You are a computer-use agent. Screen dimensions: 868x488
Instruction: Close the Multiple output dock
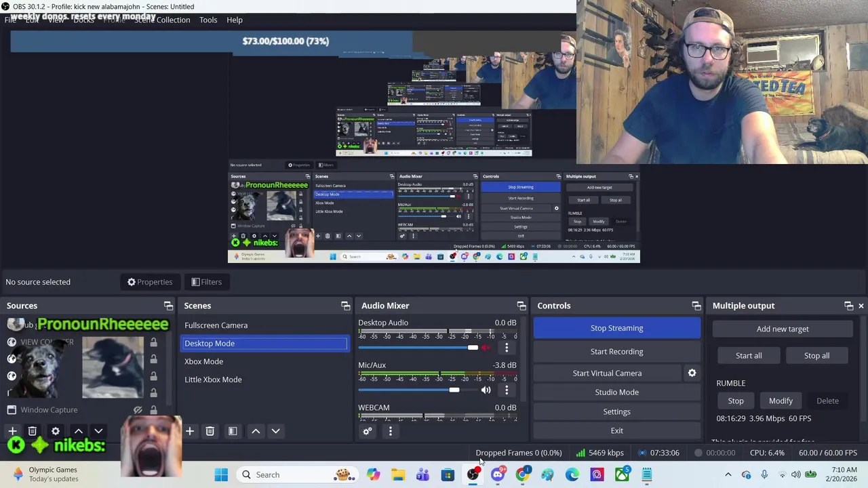coord(861,306)
